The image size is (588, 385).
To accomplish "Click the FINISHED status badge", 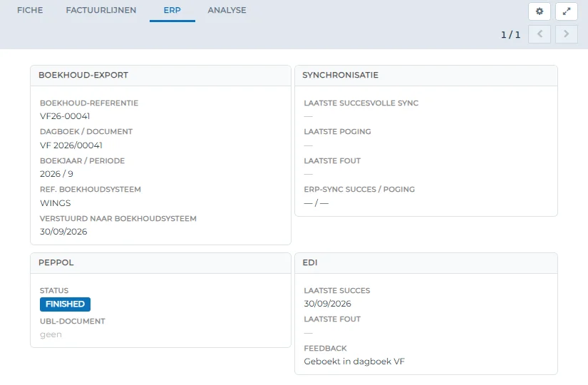I will click(x=66, y=304).
